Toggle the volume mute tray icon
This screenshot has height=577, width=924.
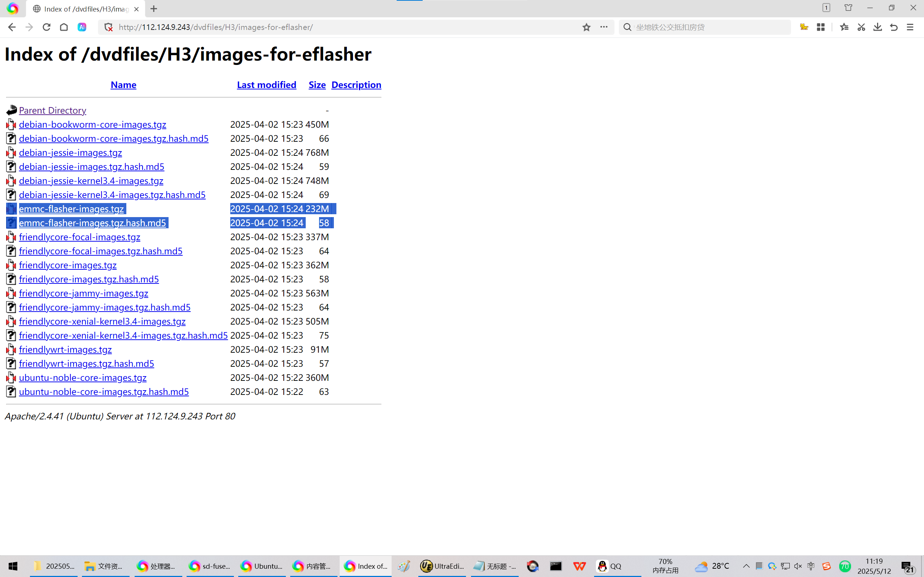click(798, 566)
